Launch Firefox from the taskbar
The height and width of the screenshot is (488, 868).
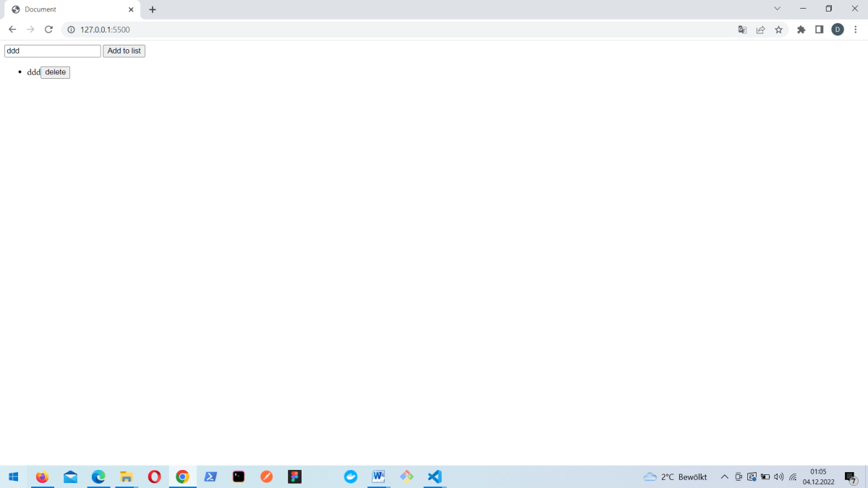coord(42,476)
